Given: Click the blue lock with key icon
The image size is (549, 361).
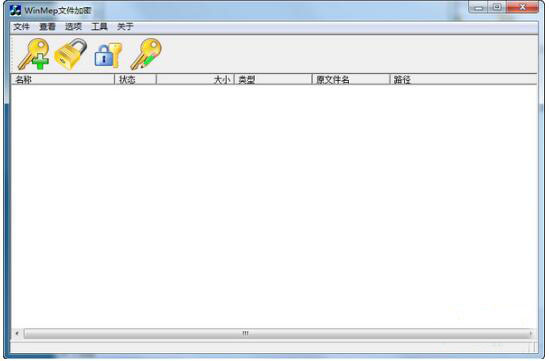Looking at the screenshot, I should coord(108,55).
